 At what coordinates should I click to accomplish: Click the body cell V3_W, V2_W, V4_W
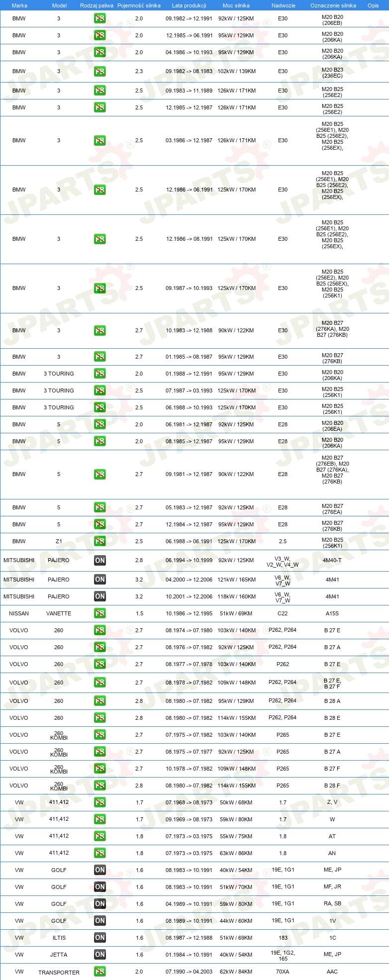283,562
